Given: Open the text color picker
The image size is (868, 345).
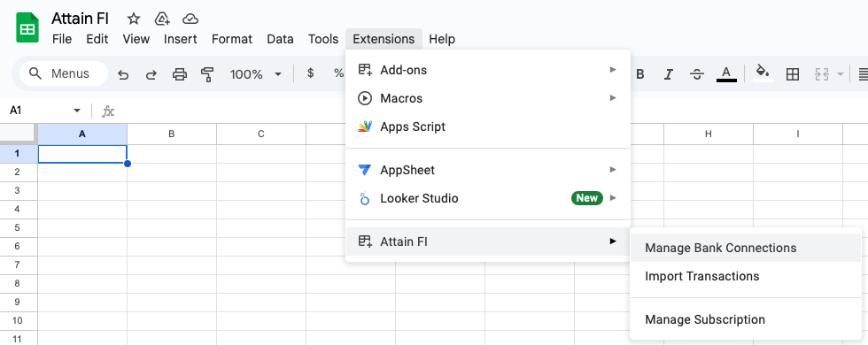Looking at the screenshot, I should coord(726,74).
